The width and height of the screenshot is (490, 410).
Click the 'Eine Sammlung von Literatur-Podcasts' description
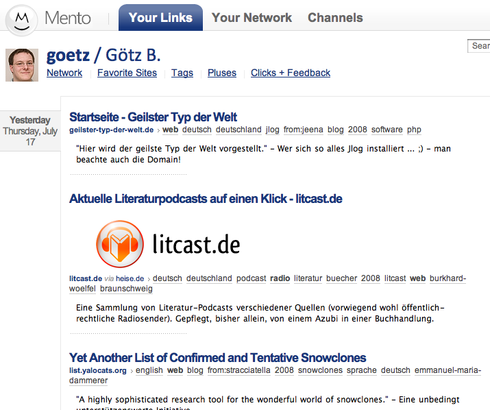tap(260, 313)
